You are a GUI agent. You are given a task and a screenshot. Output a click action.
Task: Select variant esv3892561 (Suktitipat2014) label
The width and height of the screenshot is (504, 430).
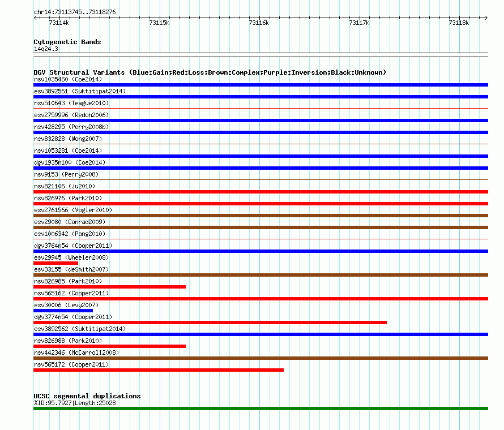[80, 91]
